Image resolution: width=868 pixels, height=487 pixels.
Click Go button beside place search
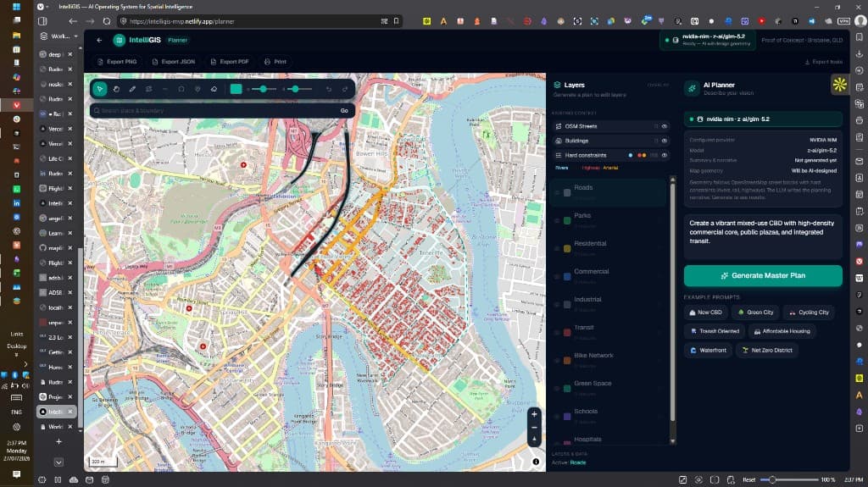344,111
